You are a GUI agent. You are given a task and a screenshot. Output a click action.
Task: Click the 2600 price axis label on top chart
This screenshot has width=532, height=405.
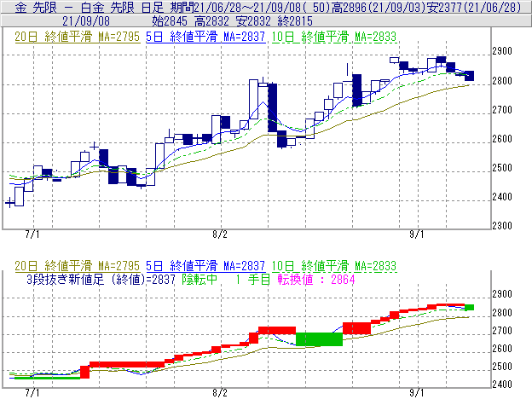(502, 139)
